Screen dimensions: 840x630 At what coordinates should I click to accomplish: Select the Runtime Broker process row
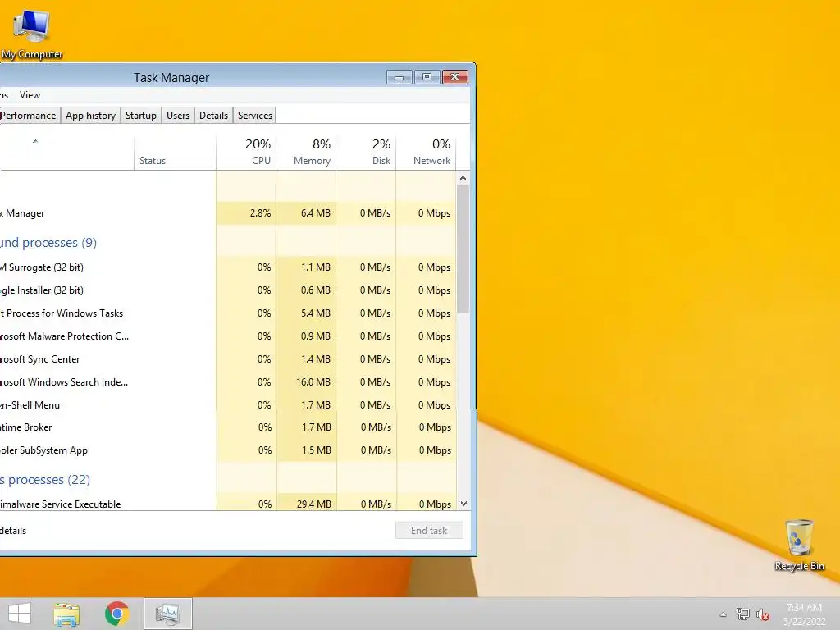(x=228, y=427)
